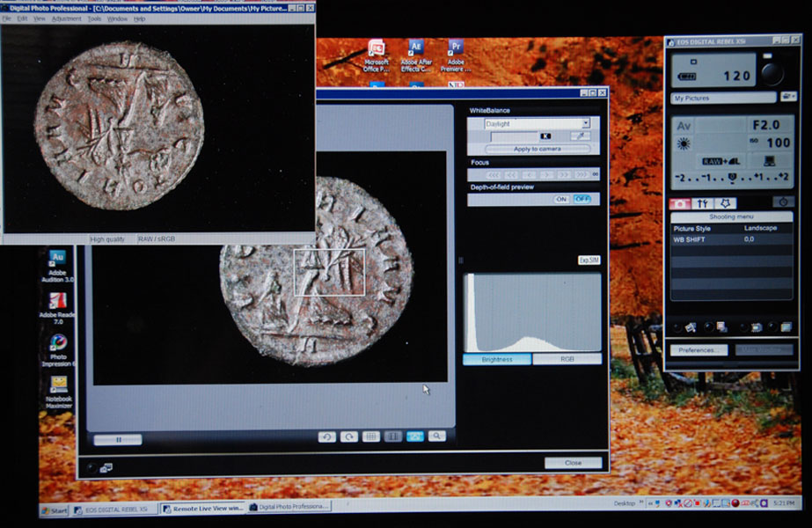Switch to EOS DIGITAL REBEL XSi taskbar button
Viewport: 812px width, 528px height.
click(x=114, y=510)
